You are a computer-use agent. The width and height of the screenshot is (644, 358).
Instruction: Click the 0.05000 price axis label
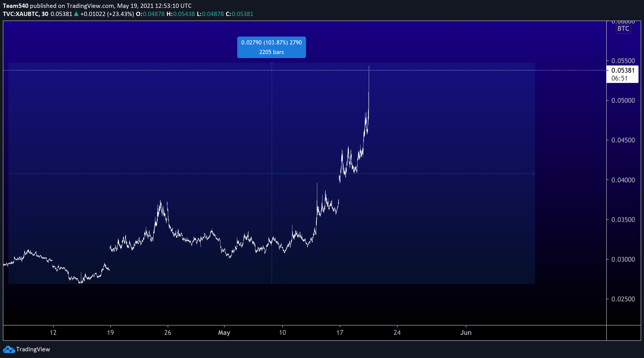pyautogui.click(x=623, y=100)
